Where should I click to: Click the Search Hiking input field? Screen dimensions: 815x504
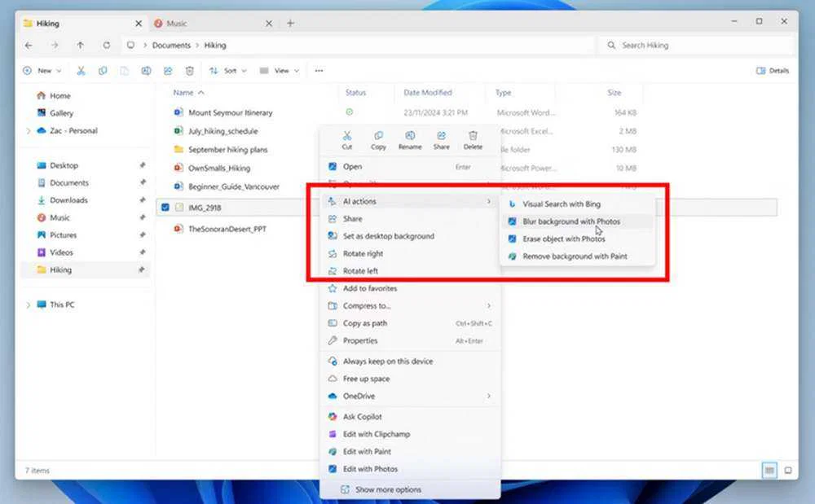[x=697, y=45]
